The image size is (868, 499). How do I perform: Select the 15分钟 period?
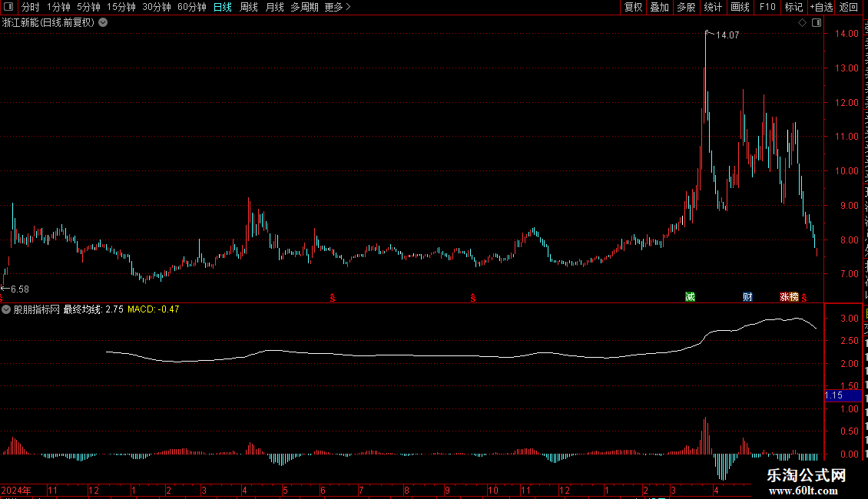121,7
